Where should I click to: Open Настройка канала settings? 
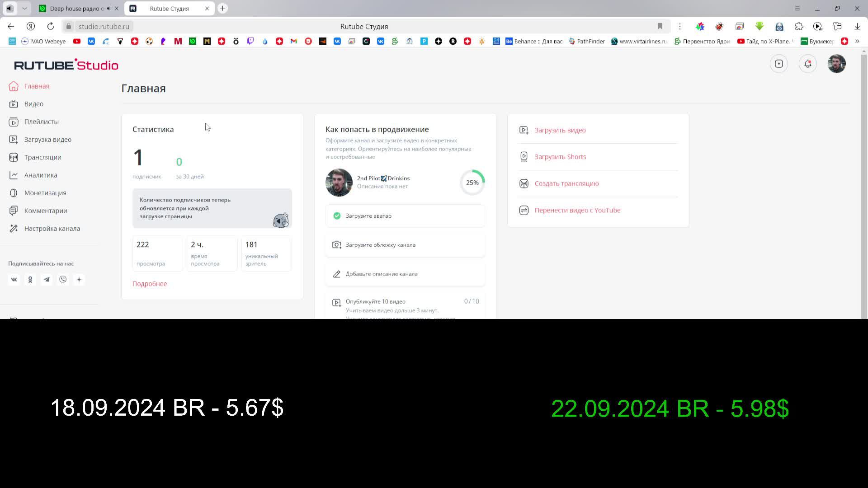[x=44, y=228]
